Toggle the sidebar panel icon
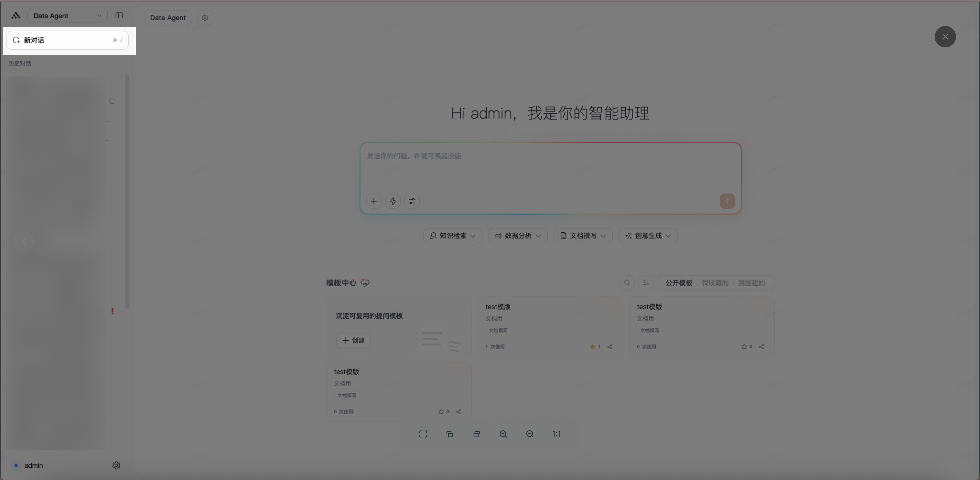The width and height of the screenshot is (980, 480). point(119,16)
